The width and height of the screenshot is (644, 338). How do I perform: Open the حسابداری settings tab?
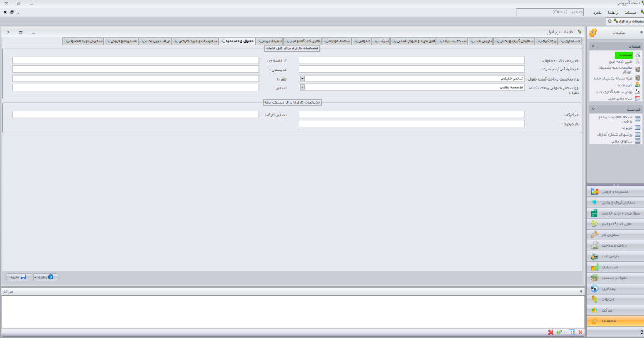[570, 41]
